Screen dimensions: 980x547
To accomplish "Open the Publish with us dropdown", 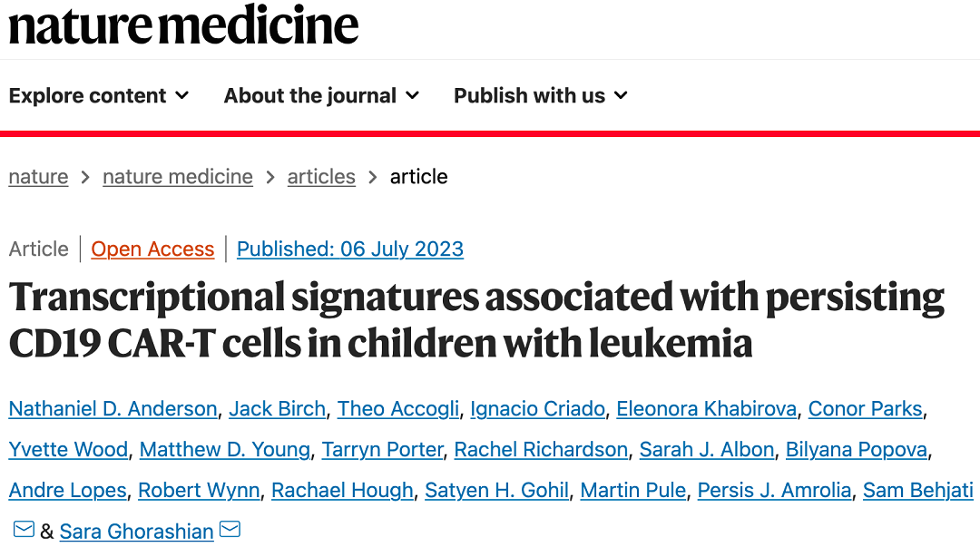I will [x=541, y=95].
